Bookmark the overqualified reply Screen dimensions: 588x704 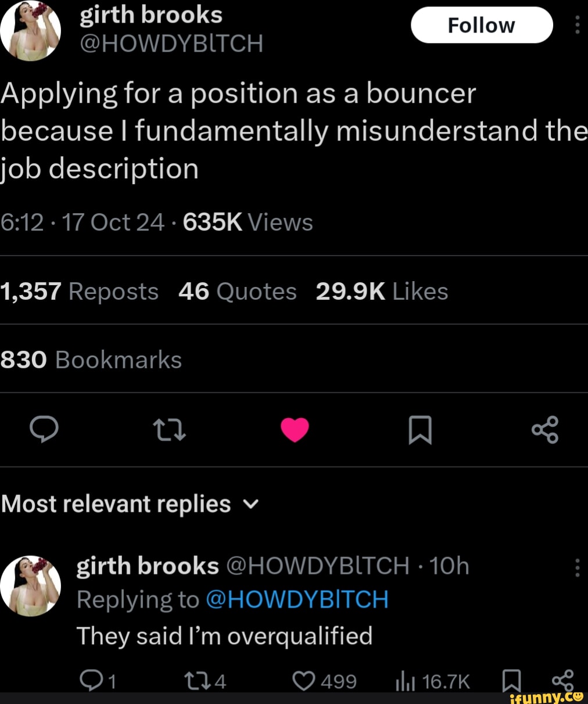pos(511,681)
